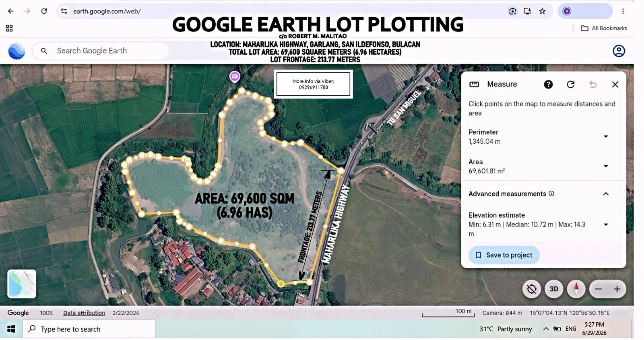Image resolution: width=644 pixels, height=340 pixels.
Task: Click Save to project button
Action: tap(504, 255)
